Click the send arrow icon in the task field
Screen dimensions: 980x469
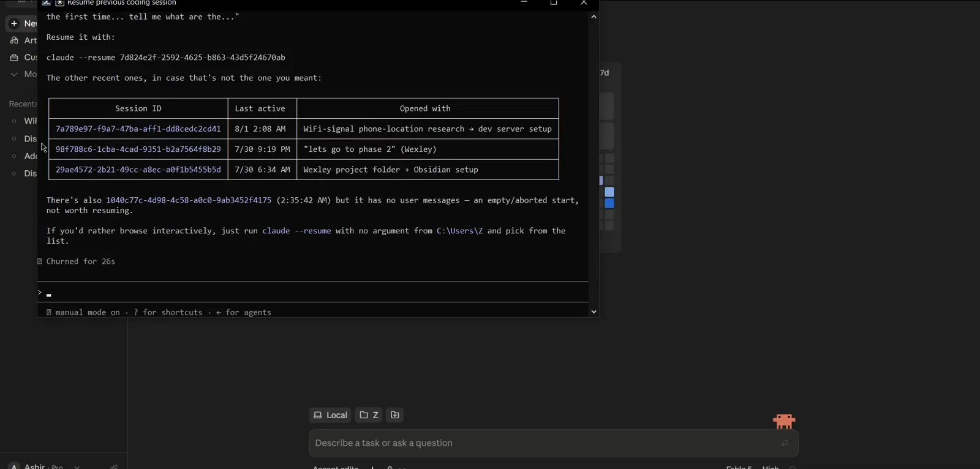pos(785,443)
